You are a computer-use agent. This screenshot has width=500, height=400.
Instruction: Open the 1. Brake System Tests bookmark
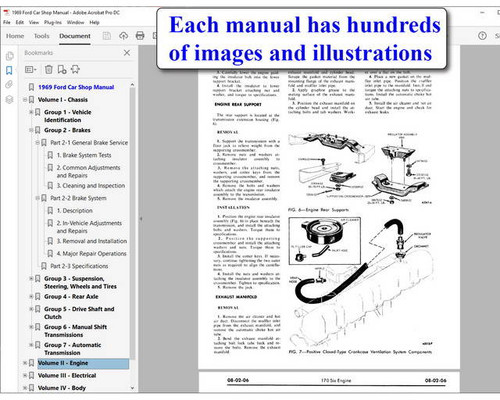click(x=84, y=155)
